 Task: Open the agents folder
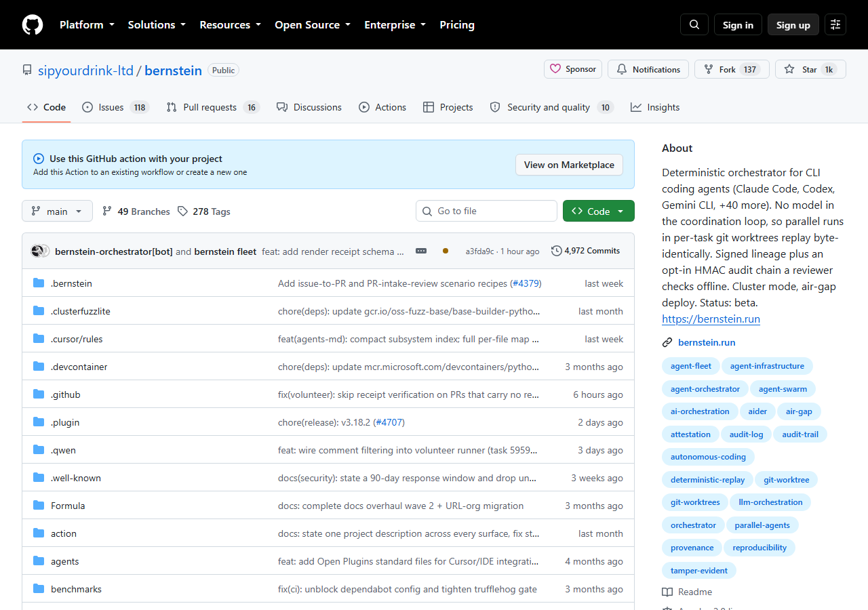tap(65, 561)
